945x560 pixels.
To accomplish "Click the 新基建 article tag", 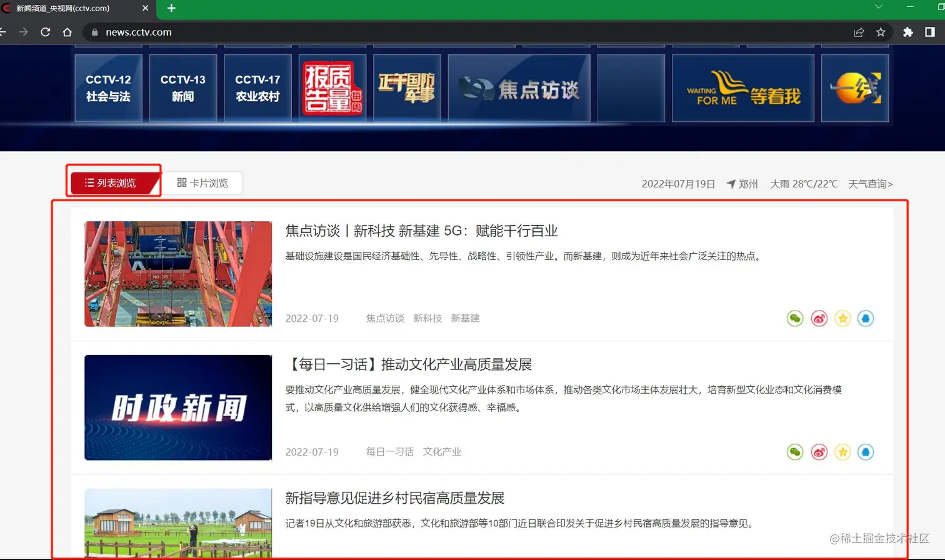I will (x=466, y=318).
